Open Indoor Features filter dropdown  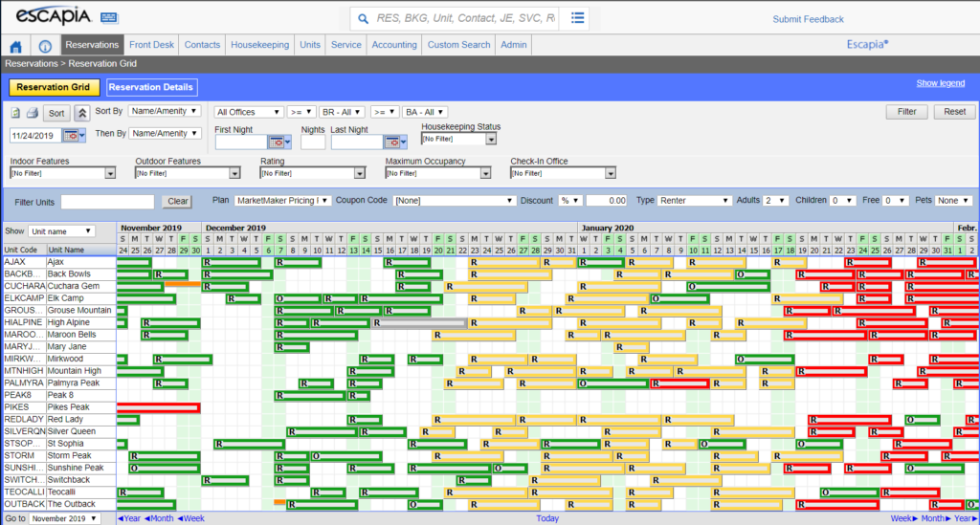point(62,173)
